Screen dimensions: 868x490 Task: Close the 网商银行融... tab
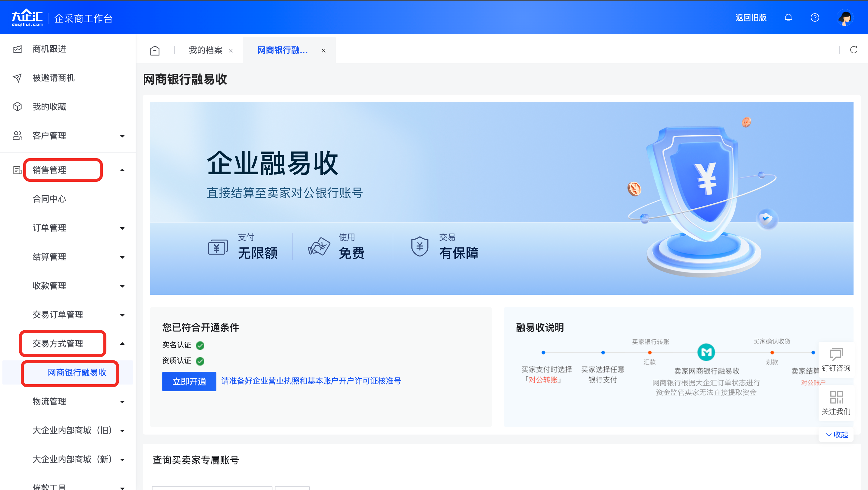pyautogui.click(x=323, y=51)
